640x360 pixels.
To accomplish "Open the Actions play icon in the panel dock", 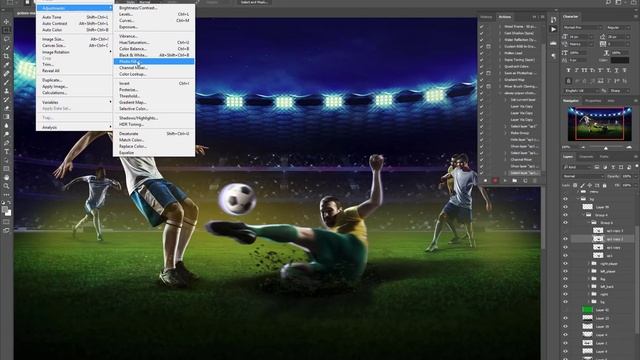I will coord(553,29).
